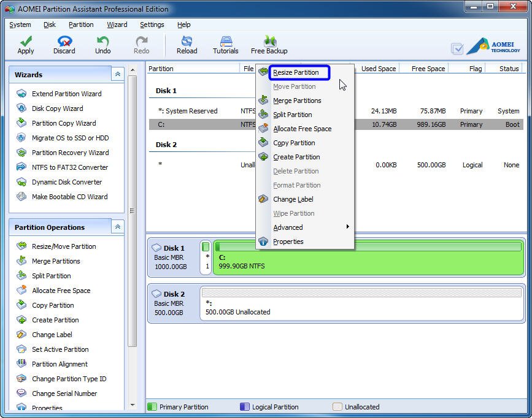
Task: Click the 500.00GB Unallocated disk bar
Action: pyautogui.click(x=362, y=303)
